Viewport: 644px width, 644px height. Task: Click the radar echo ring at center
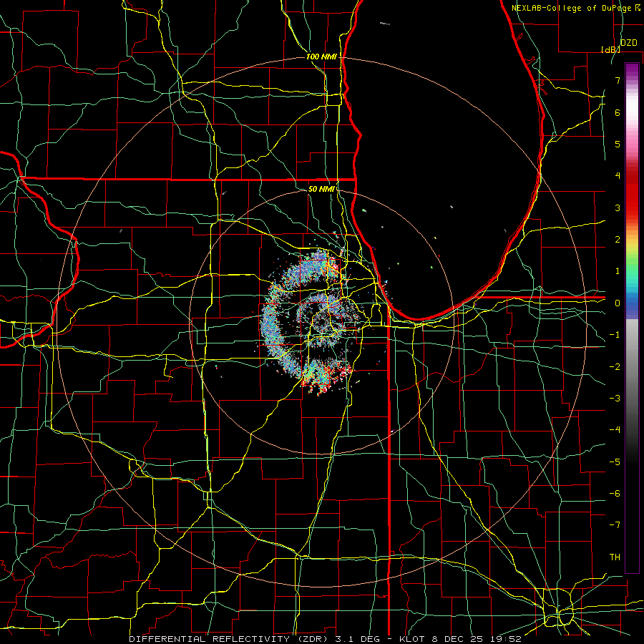[312, 323]
